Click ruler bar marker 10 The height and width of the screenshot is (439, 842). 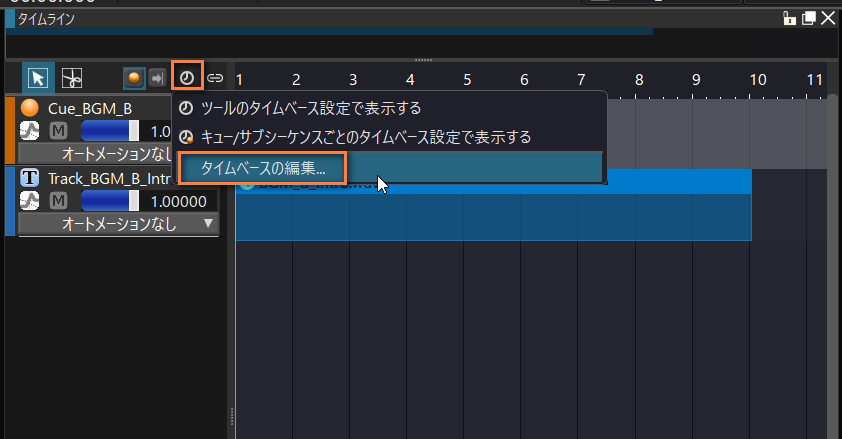click(758, 80)
